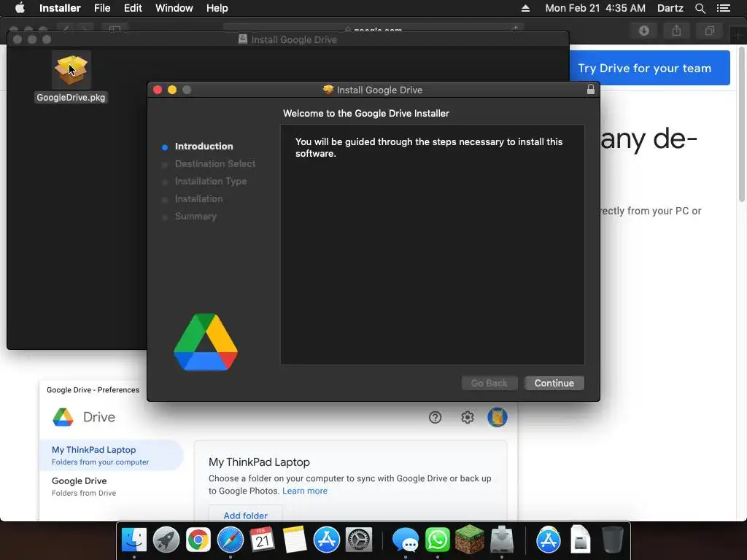Open Safari downloads toolbar icon
The width and height of the screenshot is (747, 560).
click(644, 31)
